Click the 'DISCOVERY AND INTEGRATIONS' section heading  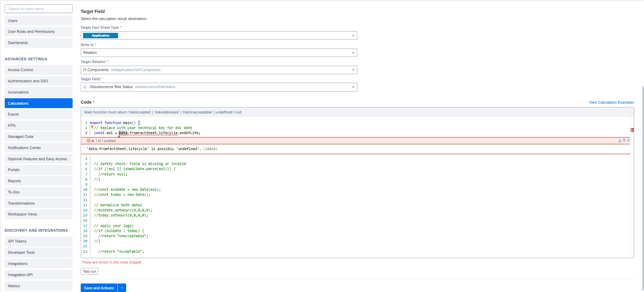point(36,230)
